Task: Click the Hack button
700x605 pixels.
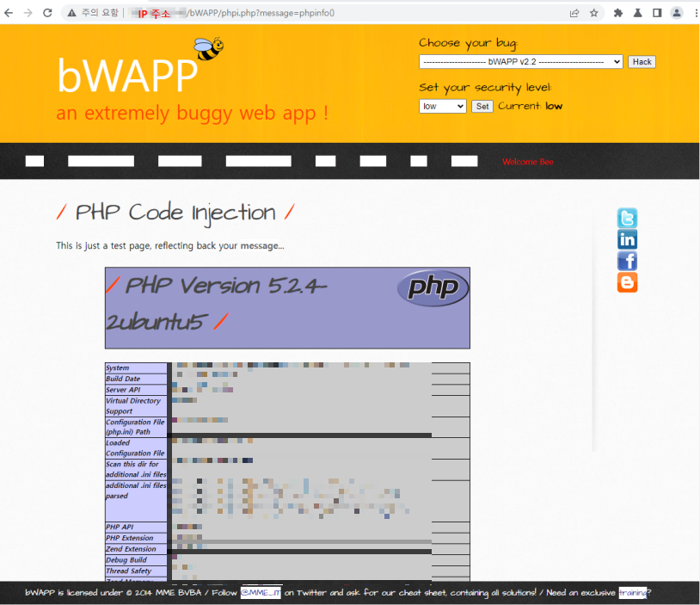Action: click(x=642, y=62)
